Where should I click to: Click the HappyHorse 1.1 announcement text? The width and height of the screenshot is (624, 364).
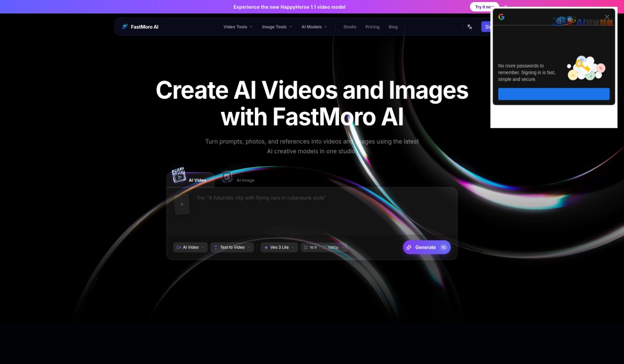(x=289, y=7)
